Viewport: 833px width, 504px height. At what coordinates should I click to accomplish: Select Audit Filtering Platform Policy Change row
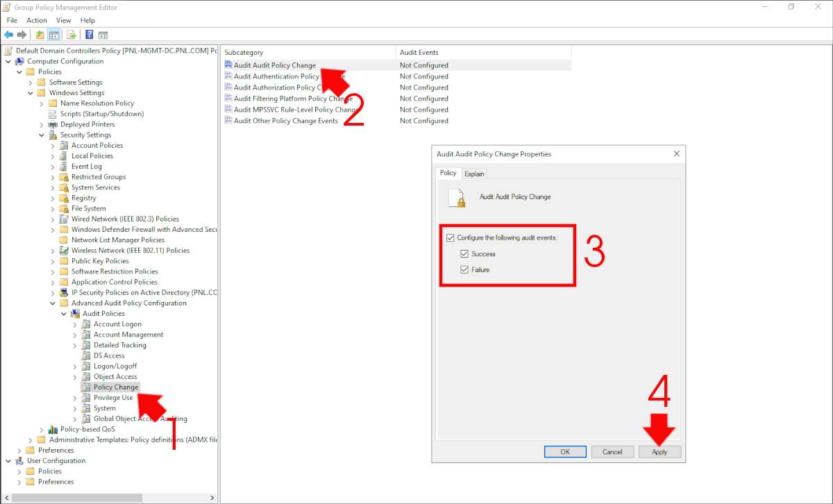pyautogui.click(x=396, y=99)
